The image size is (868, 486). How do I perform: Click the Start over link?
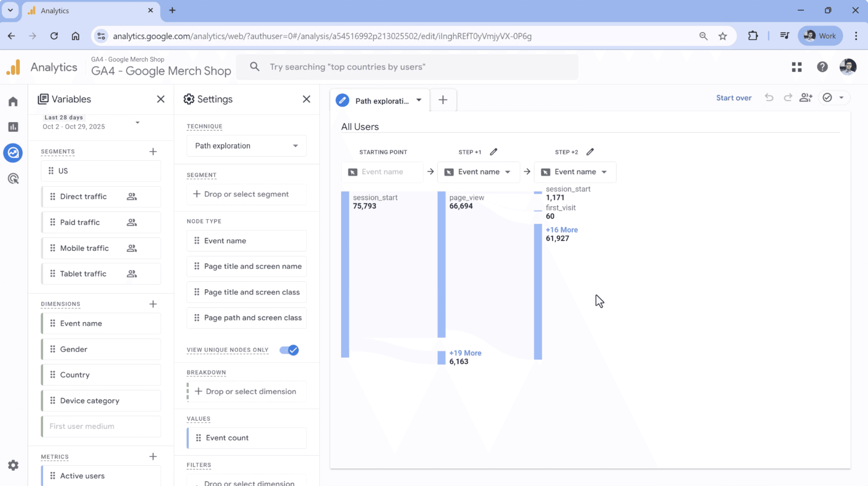click(x=734, y=98)
